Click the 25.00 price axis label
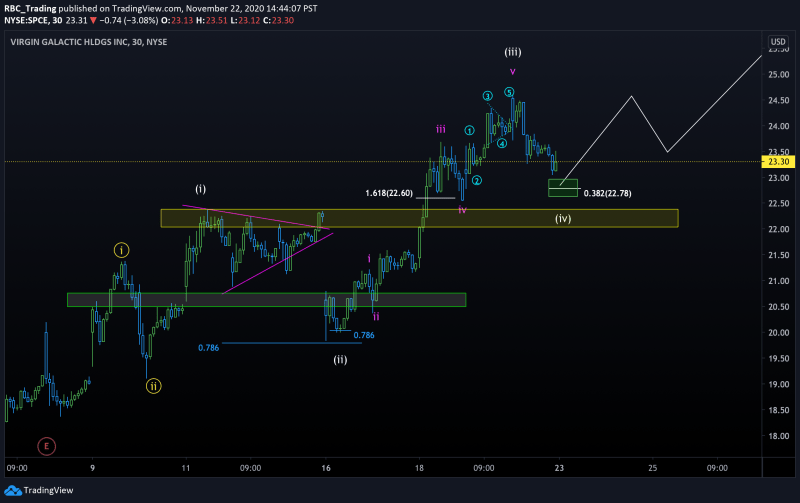 pos(779,74)
